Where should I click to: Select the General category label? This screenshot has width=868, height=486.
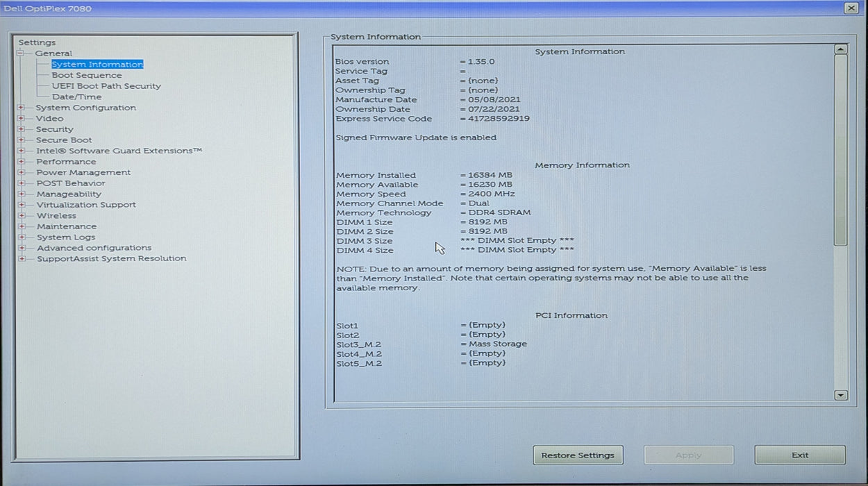coord(53,53)
